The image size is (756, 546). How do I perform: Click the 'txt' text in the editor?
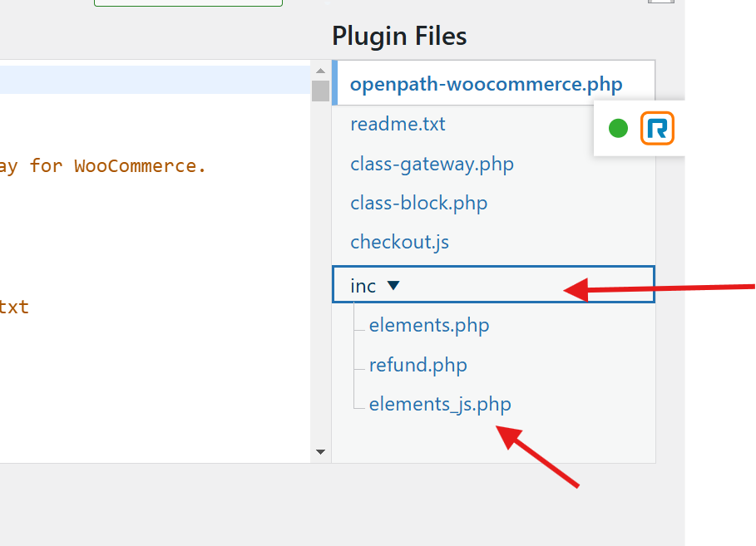(14, 307)
